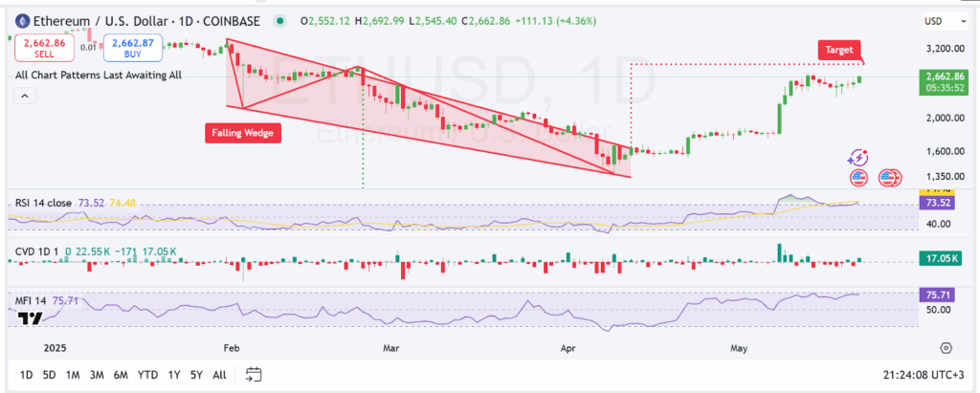
Task: Click the Feb time axis label
Action: pyautogui.click(x=232, y=347)
